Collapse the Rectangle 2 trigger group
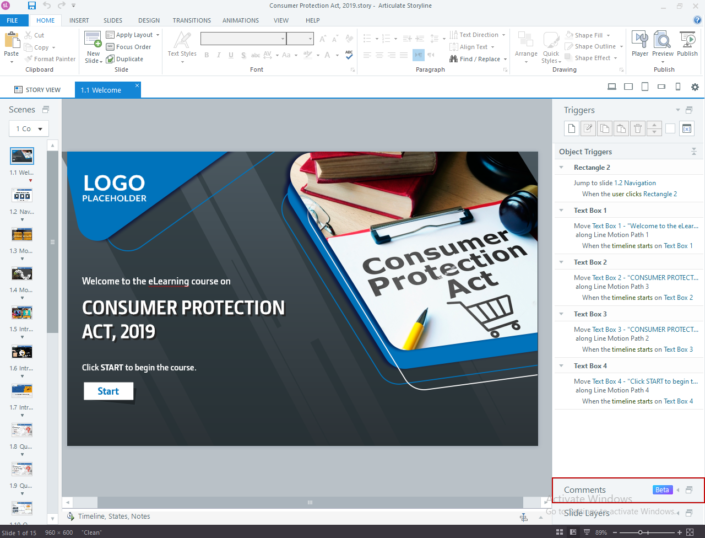705x538 pixels. pos(562,168)
